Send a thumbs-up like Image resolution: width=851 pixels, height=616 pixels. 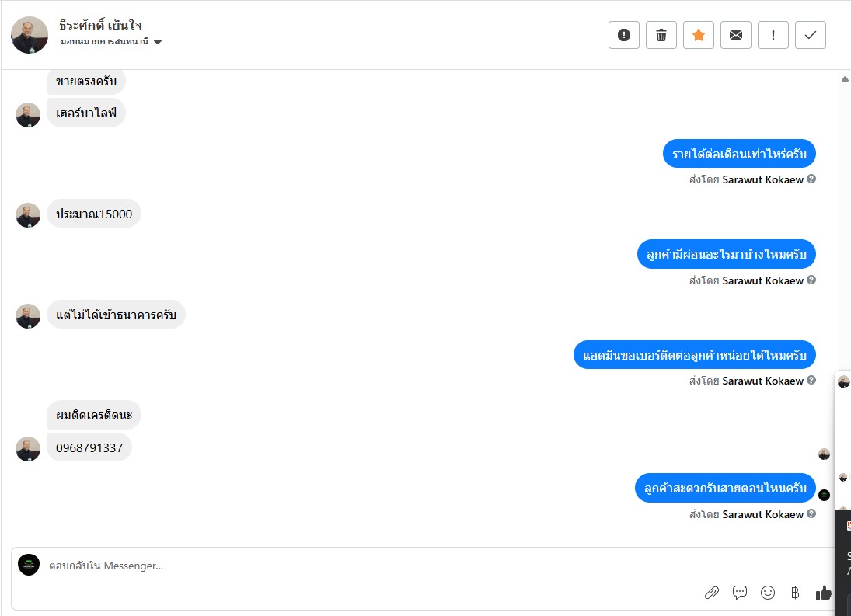click(x=823, y=593)
